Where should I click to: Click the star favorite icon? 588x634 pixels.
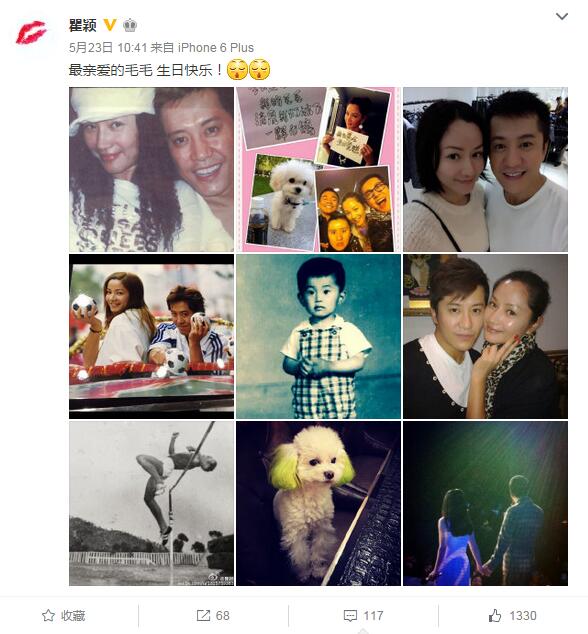49,615
